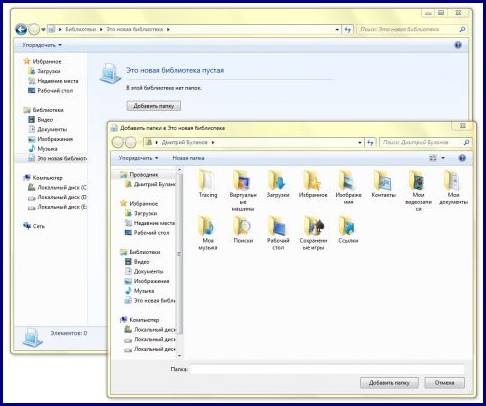Click Новая папка in the dialog toolbar
486x406 pixels.
pos(188,158)
